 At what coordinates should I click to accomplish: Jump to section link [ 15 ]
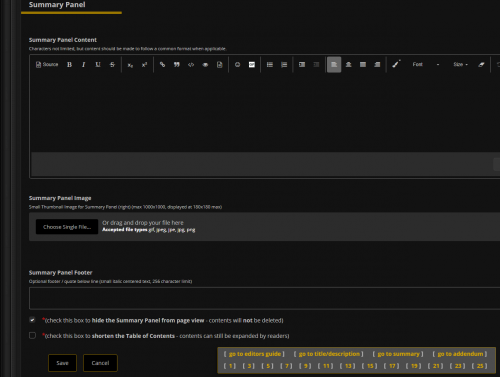coord(370,366)
